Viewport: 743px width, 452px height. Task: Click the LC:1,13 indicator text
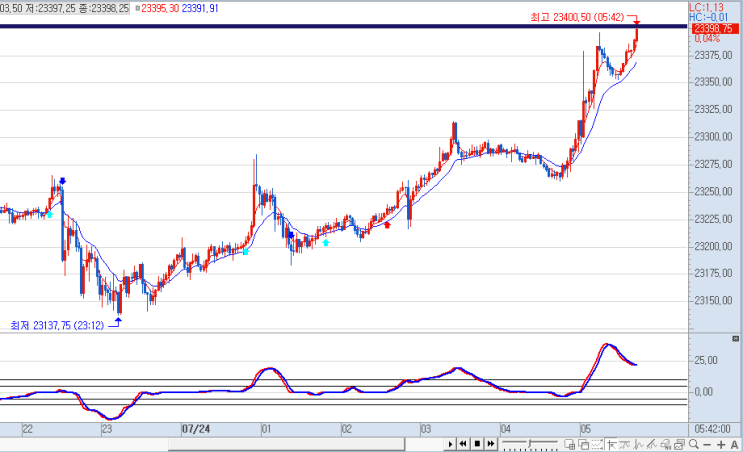pyautogui.click(x=707, y=7)
